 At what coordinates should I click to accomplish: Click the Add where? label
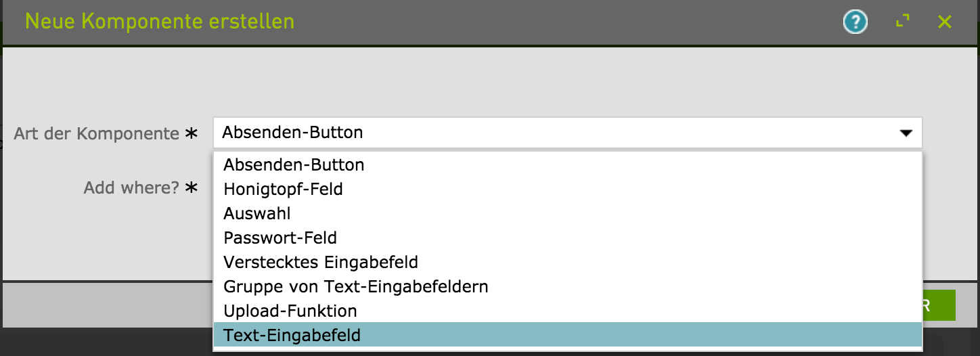(x=131, y=187)
